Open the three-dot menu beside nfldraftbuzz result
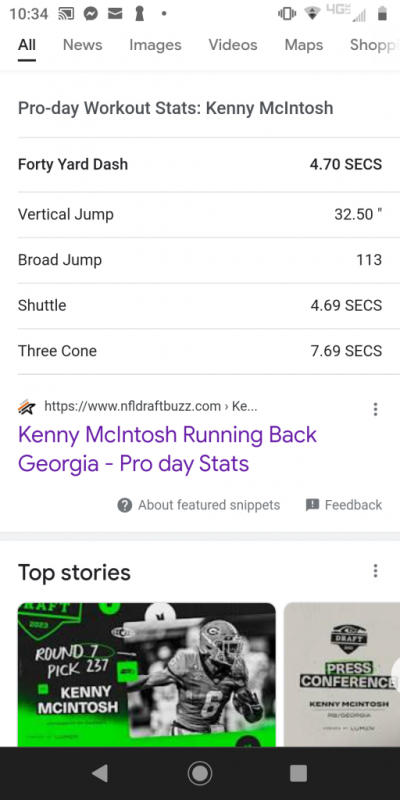This screenshot has height=800, width=400. [376, 409]
